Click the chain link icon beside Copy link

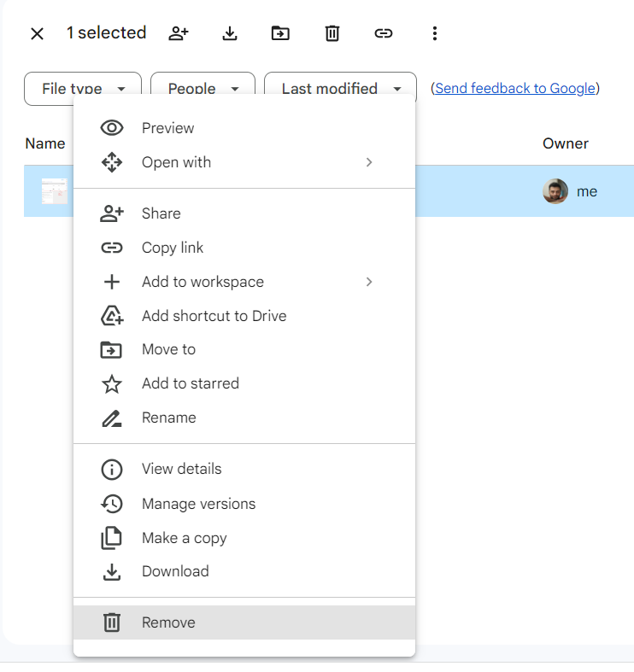pyautogui.click(x=112, y=248)
